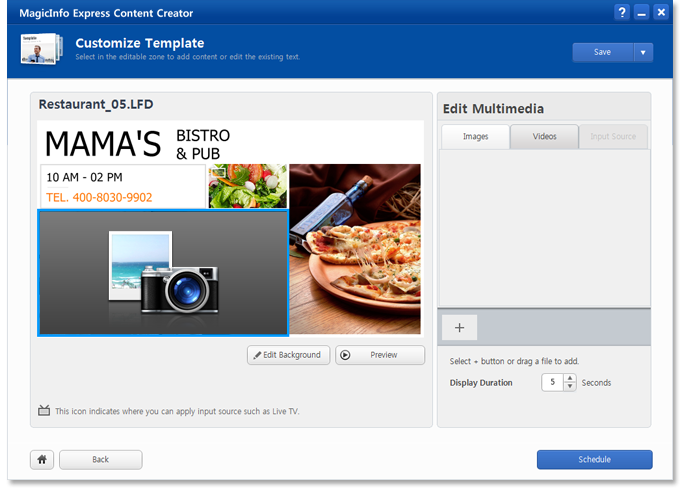Click the Customize Template header icon
This screenshot has height=488, width=680.
[x=42, y=49]
